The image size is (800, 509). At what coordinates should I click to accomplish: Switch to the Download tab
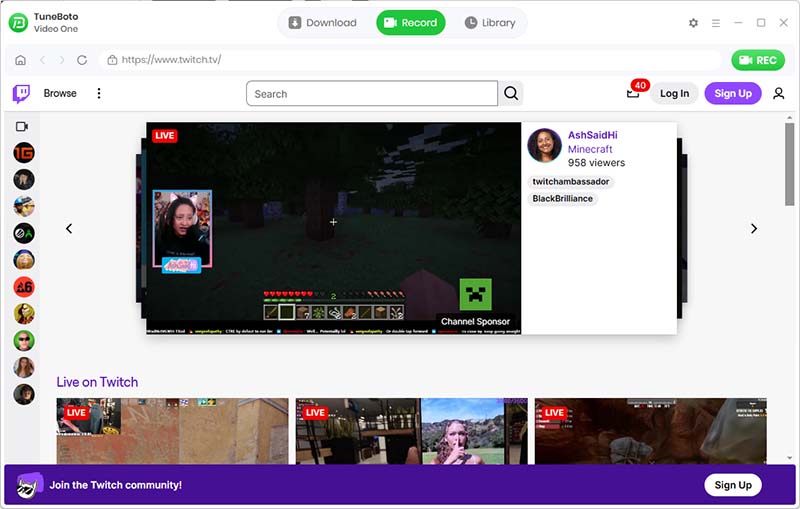(x=322, y=22)
